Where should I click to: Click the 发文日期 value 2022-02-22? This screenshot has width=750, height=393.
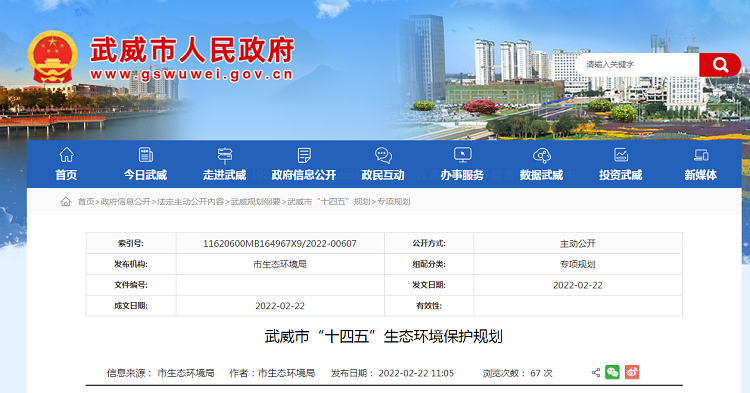point(578,285)
